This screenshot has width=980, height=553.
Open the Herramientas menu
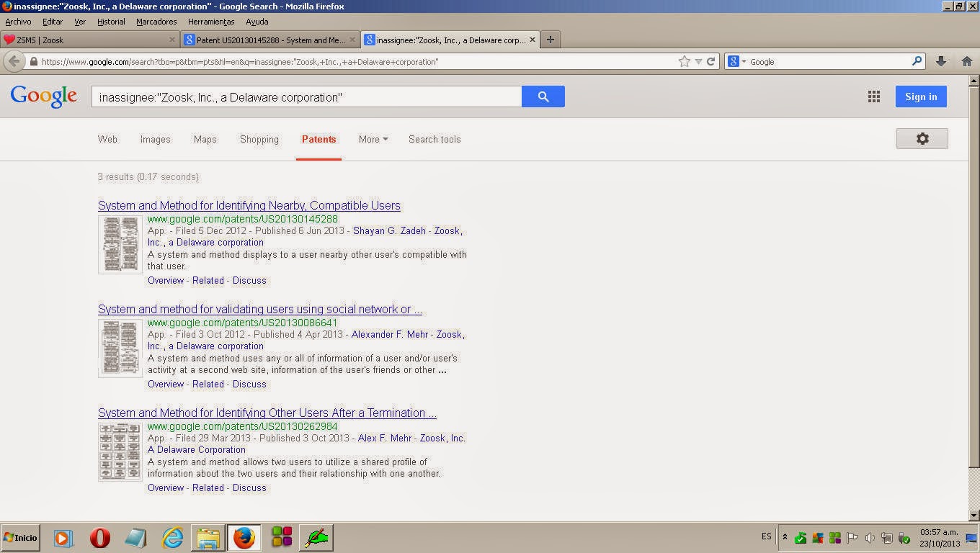coord(211,22)
